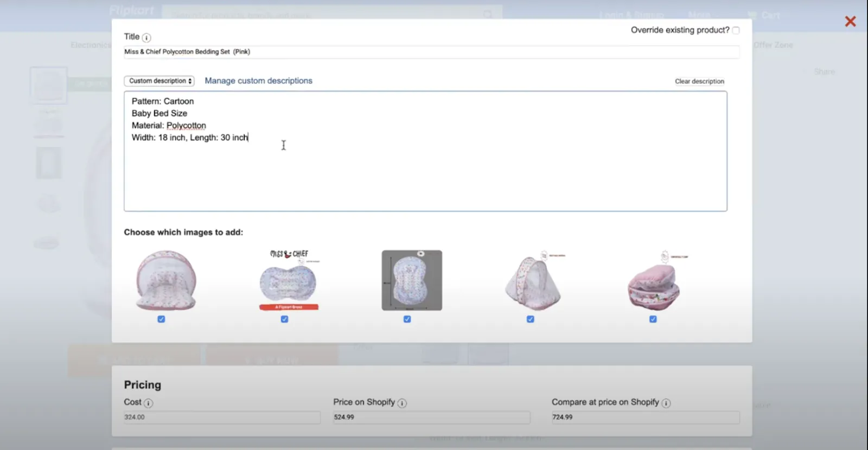Uncheck the Miss & Chief logo image checkbox

point(284,319)
